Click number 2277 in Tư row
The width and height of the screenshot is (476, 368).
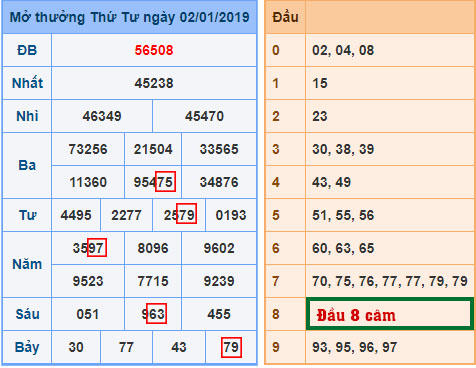(x=127, y=215)
